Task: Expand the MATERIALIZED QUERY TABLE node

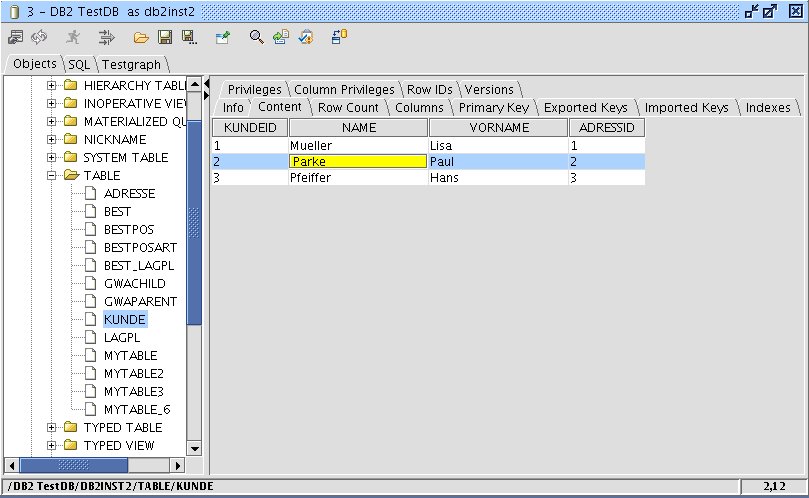Action: click(x=52, y=121)
